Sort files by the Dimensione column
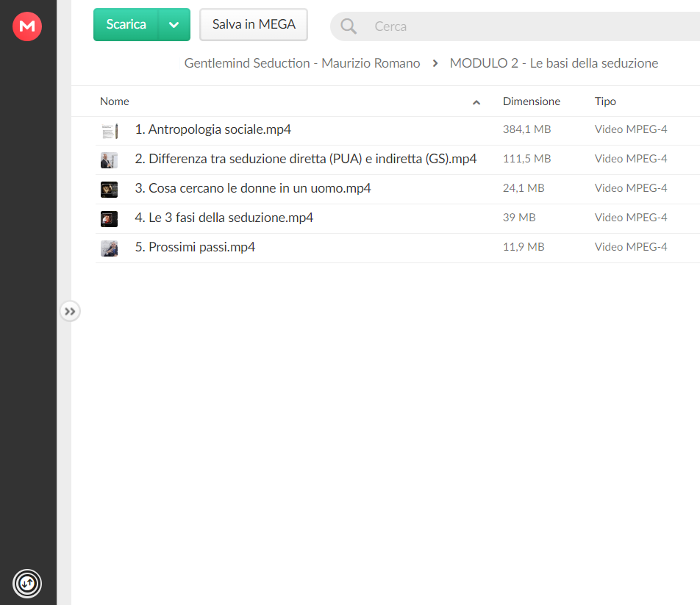700x605 pixels. point(531,101)
